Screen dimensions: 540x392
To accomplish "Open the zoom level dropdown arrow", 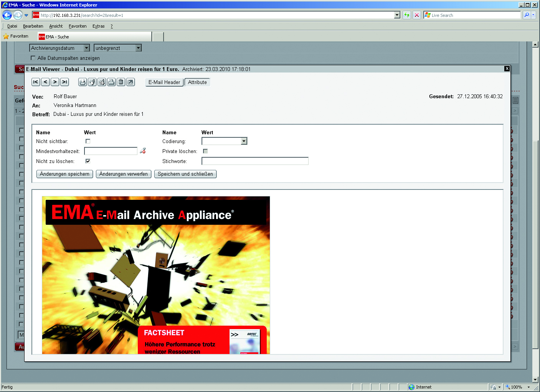I will click(x=528, y=387).
